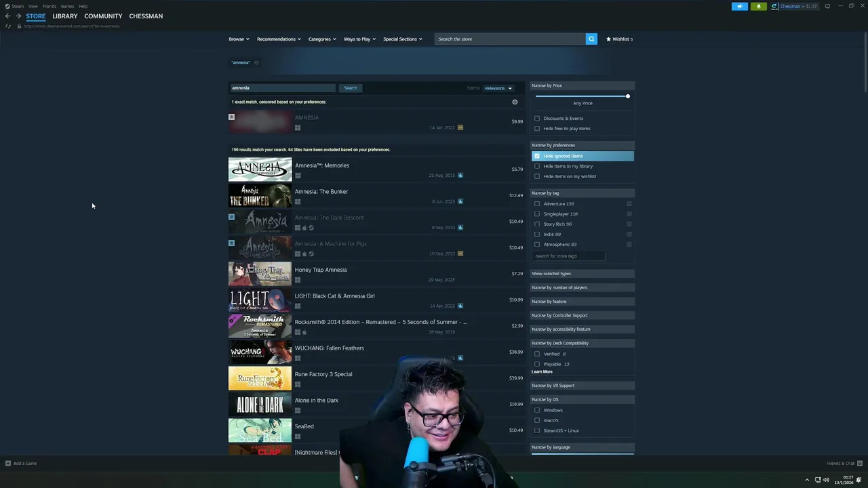Screen dimensions: 868x488
Task: Click the store search magnifier button
Action: pos(591,39)
